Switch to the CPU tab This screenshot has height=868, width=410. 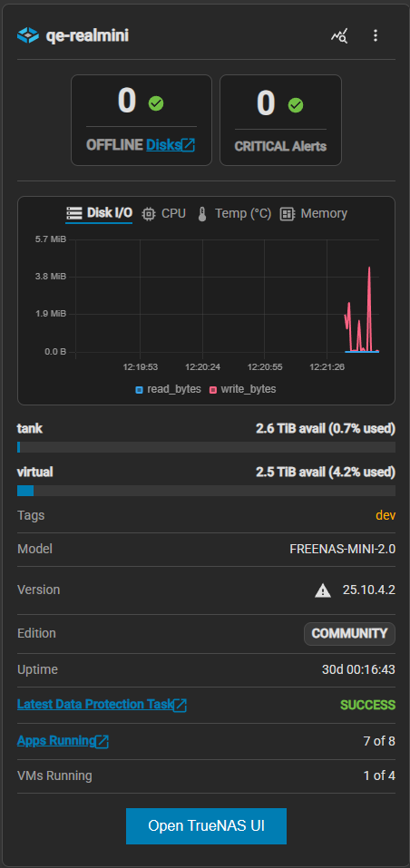pyautogui.click(x=164, y=214)
